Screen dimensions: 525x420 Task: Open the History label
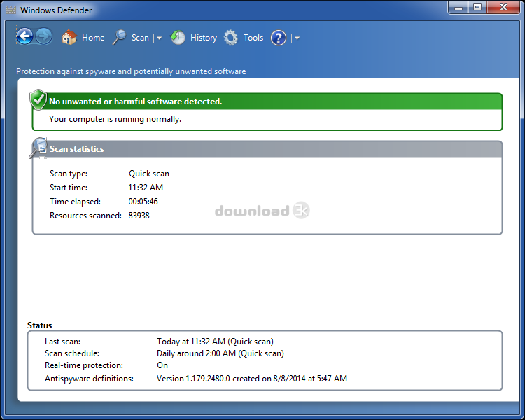coord(204,38)
